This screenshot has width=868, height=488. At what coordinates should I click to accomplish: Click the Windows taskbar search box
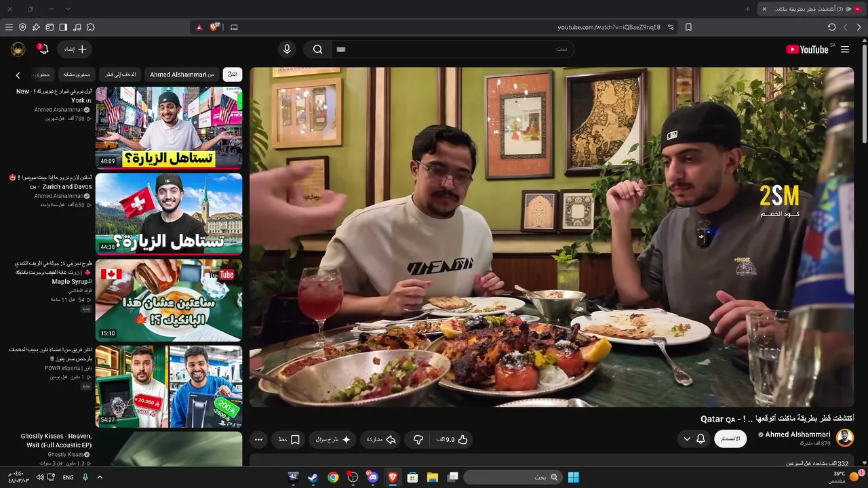pyautogui.click(x=512, y=477)
